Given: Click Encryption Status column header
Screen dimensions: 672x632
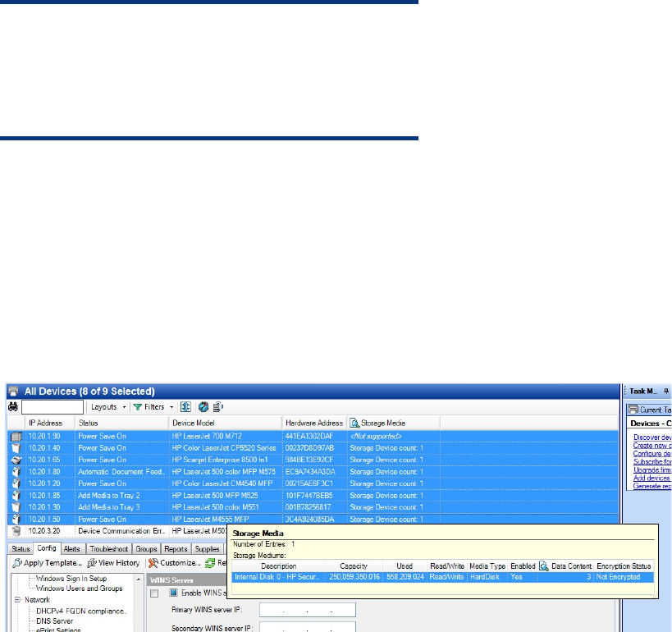Looking at the screenshot, I should 624,566.
